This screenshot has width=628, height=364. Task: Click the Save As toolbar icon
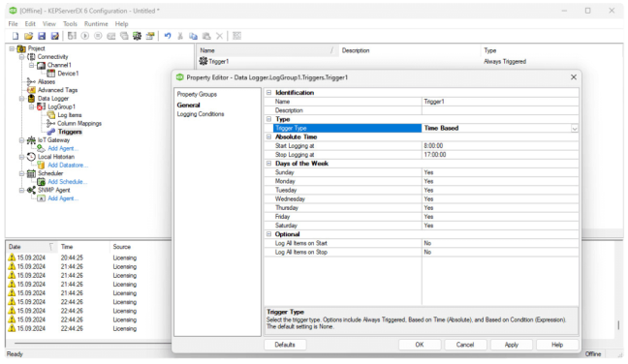pyautogui.click(x=55, y=36)
